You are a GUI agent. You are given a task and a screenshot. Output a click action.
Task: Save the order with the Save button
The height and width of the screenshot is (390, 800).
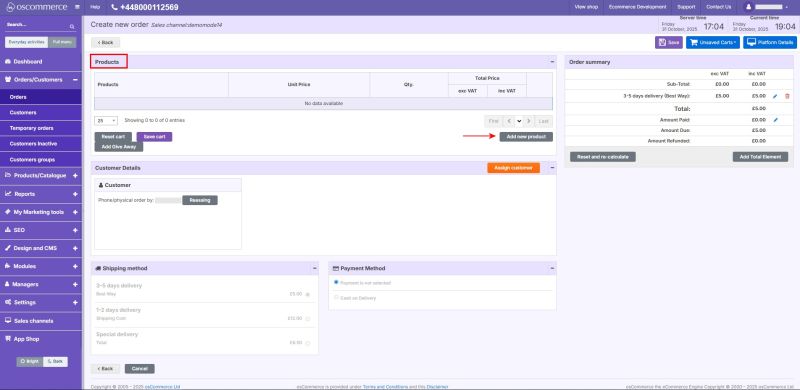point(669,42)
